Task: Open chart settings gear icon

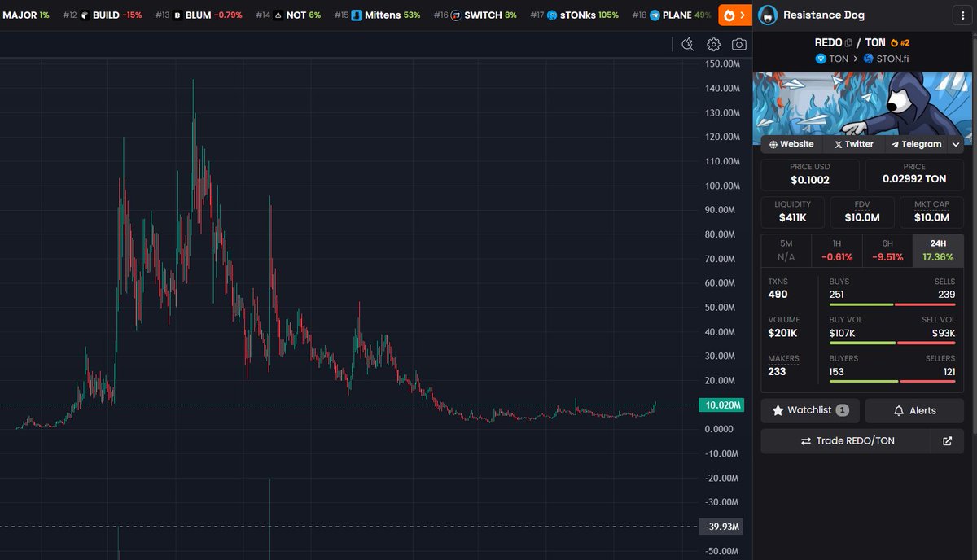Action: (713, 44)
